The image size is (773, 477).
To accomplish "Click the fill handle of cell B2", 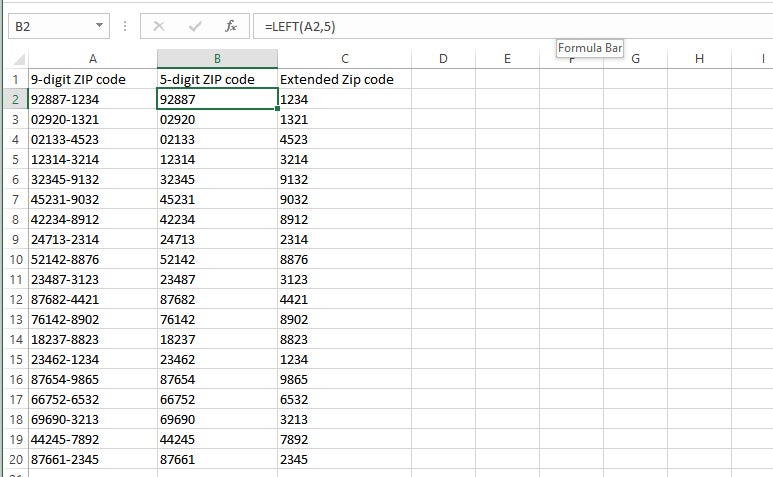I will (x=278, y=109).
